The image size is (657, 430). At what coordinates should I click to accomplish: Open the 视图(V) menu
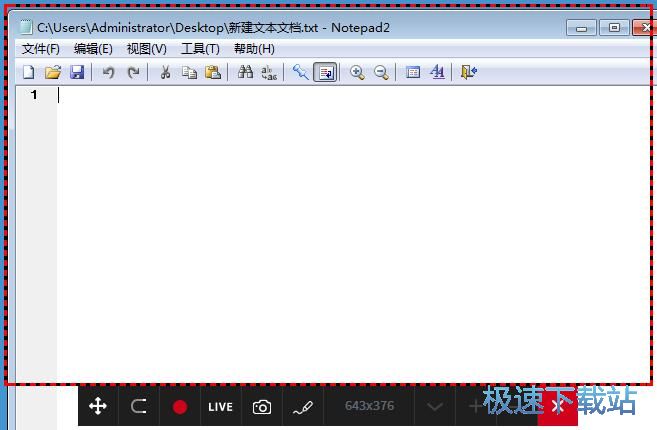coord(146,49)
